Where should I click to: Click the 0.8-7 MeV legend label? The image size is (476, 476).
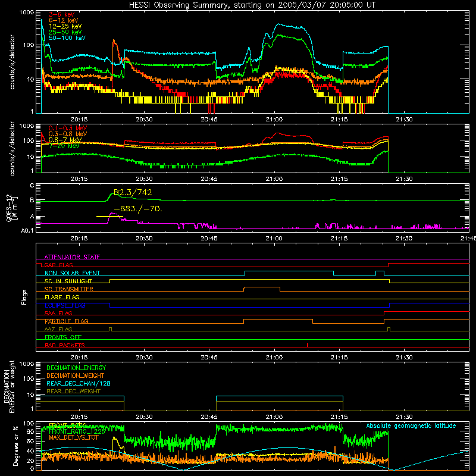click(65, 140)
